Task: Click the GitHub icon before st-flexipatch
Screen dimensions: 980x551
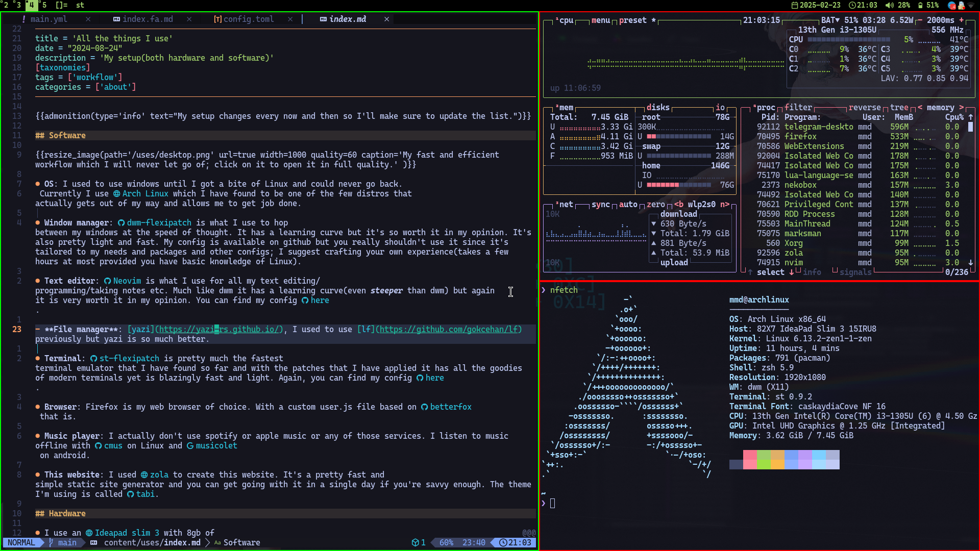Action: tap(93, 359)
